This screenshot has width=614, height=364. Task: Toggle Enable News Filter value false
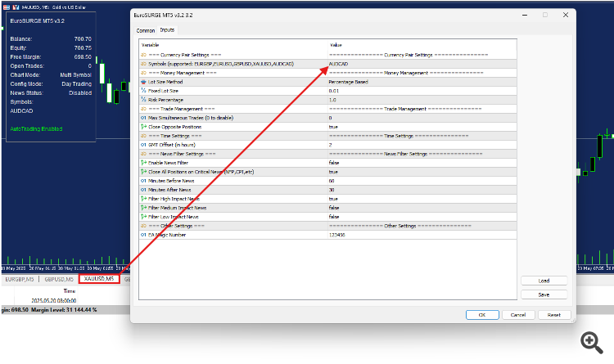[422, 163]
